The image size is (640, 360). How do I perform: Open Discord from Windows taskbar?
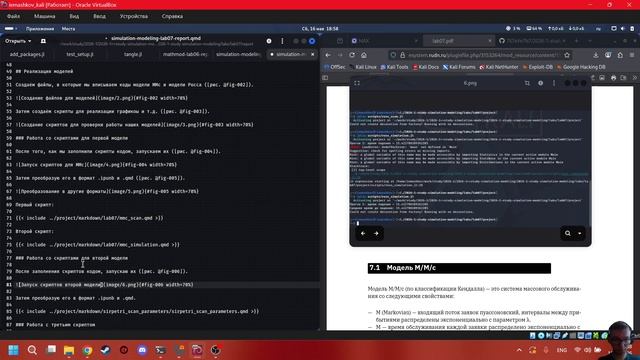pos(142,350)
